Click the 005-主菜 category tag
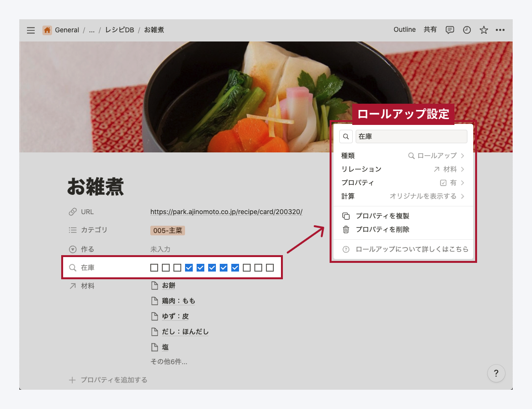Image resolution: width=532 pixels, height=409 pixels. coord(168,231)
